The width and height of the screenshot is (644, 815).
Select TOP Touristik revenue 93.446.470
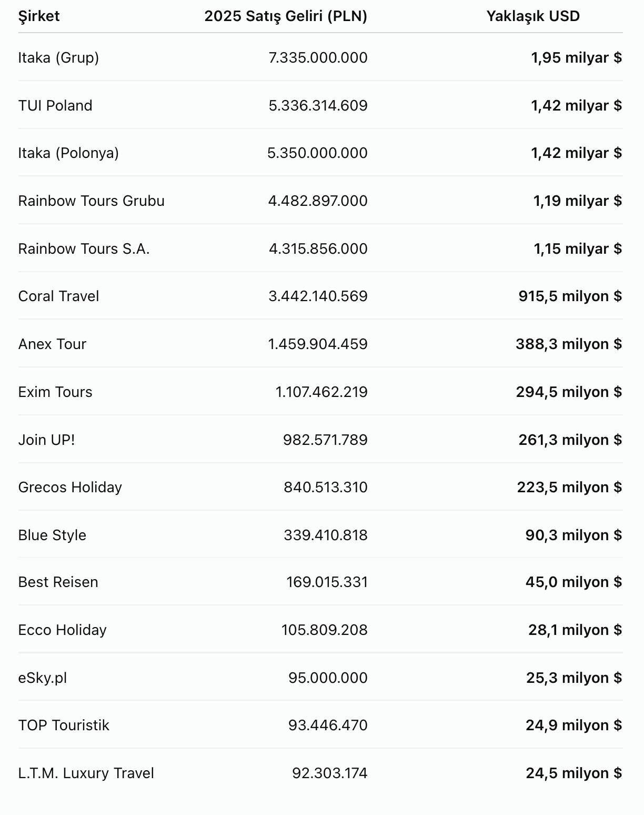[x=328, y=725]
